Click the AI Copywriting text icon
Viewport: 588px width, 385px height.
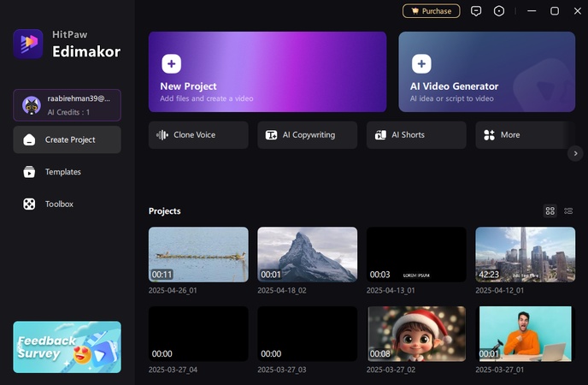(x=271, y=135)
